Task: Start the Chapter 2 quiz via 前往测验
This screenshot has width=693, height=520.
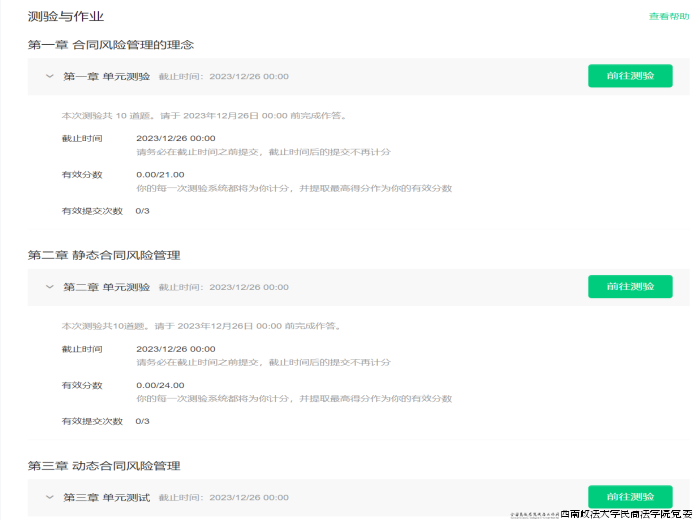Action: [630, 287]
